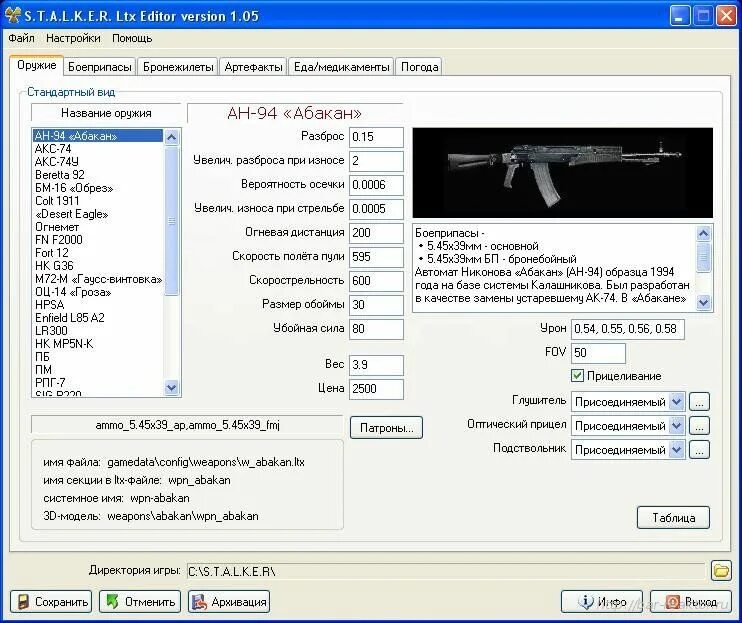Select FN F2000 in the weapon list
This screenshot has width=742, height=623.
coord(97,240)
